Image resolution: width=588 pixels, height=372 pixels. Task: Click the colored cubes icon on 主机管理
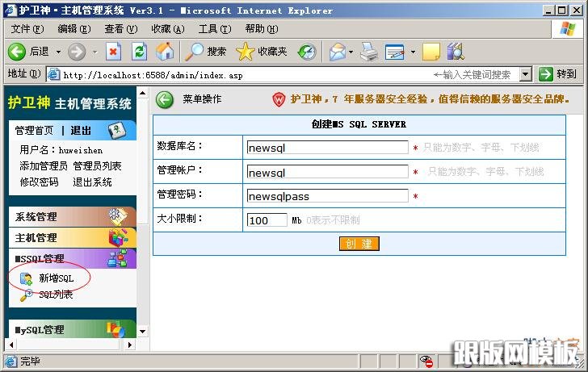118,237
